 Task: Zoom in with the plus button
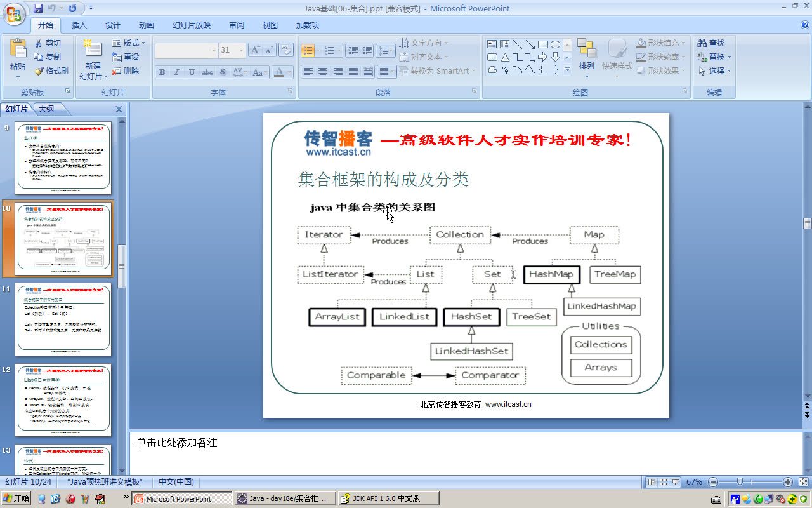[x=787, y=482]
